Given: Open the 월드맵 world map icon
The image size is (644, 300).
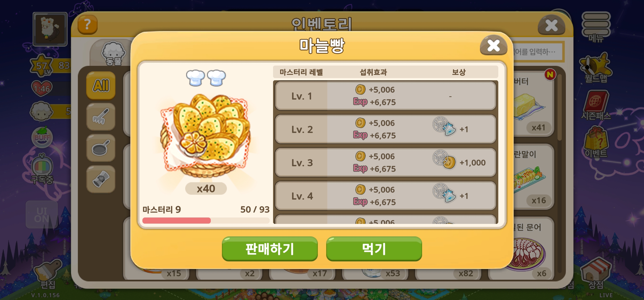Looking at the screenshot, I should [x=596, y=68].
